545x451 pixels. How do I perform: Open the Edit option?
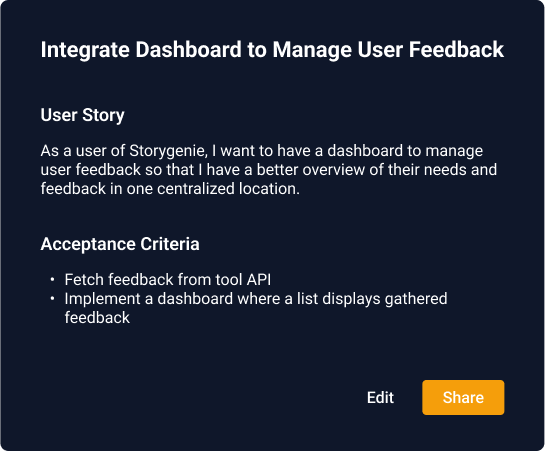tap(380, 397)
